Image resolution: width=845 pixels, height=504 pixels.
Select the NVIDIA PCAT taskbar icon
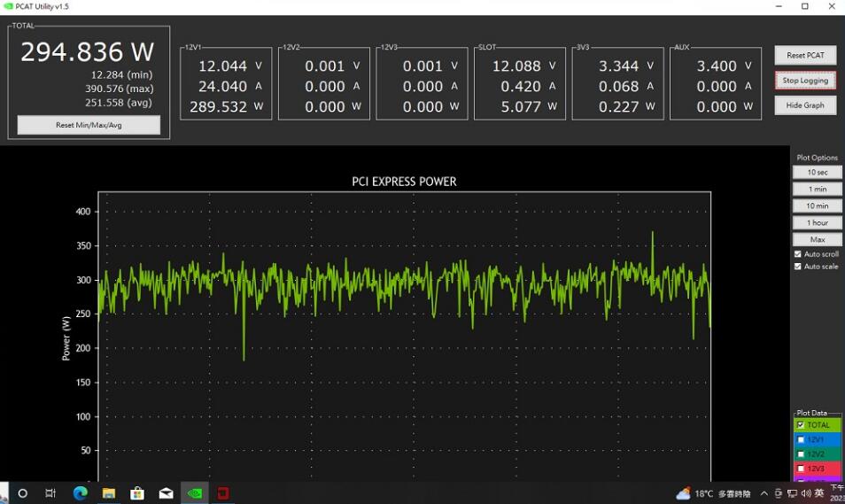coord(195,493)
